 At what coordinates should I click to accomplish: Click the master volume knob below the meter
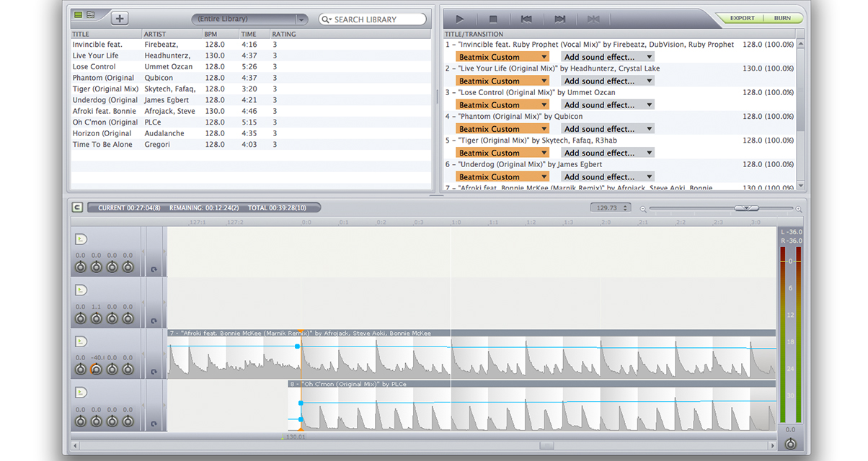pyautogui.click(x=791, y=444)
